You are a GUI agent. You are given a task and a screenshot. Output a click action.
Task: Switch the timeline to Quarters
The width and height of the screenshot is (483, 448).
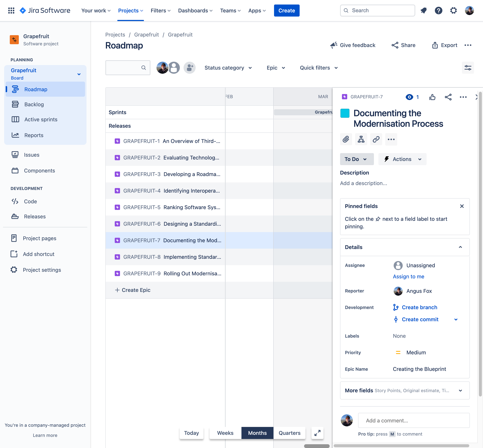point(289,433)
